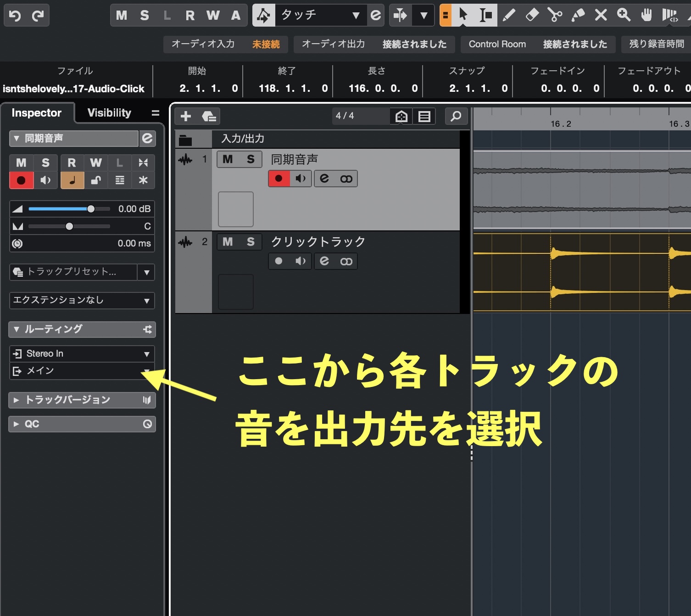The width and height of the screenshot is (691, 616).
Task: Open the エクステンションなし dropdown
Action: click(82, 300)
